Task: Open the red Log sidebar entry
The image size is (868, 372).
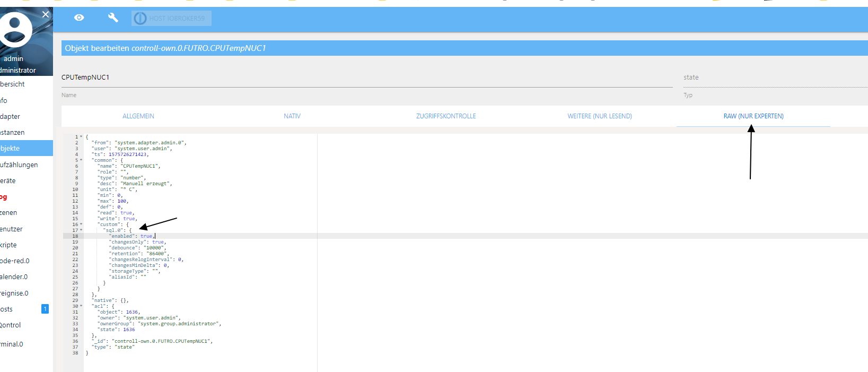Action: (x=27, y=197)
